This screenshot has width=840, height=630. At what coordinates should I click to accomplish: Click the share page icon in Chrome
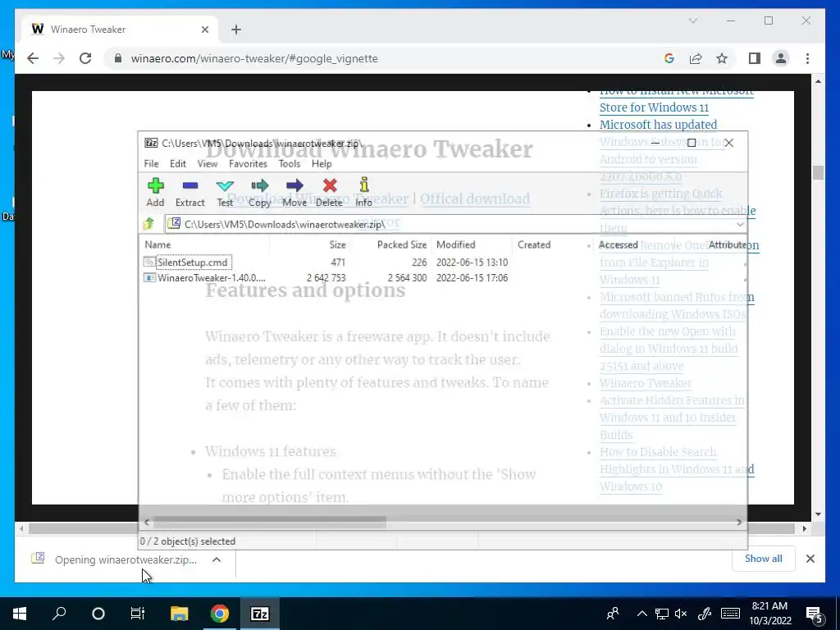696,58
